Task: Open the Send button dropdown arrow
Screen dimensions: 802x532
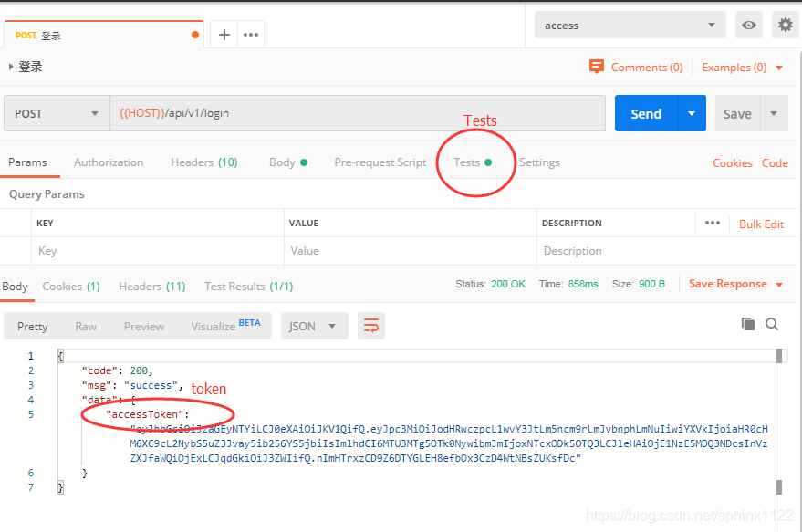Action: coord(692,113)
